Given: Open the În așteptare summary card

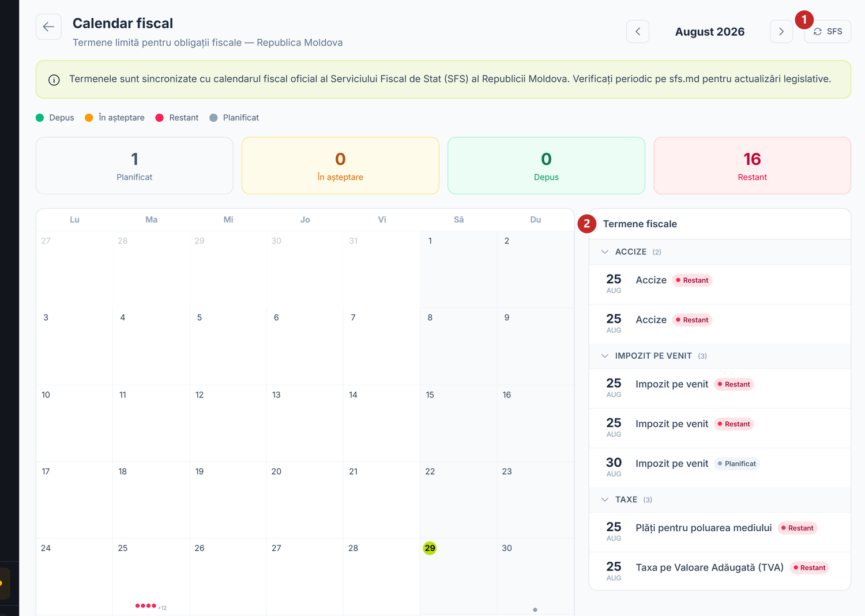Looking at the screenshot, I should 340,166.
